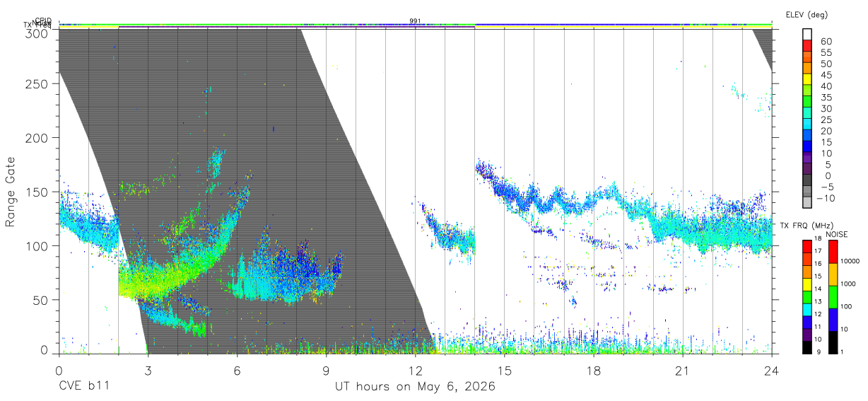Click the cyan 20–25 degree ELEV swatch
This screenshot has width=868, height=401.
click(x=808, y=124)
